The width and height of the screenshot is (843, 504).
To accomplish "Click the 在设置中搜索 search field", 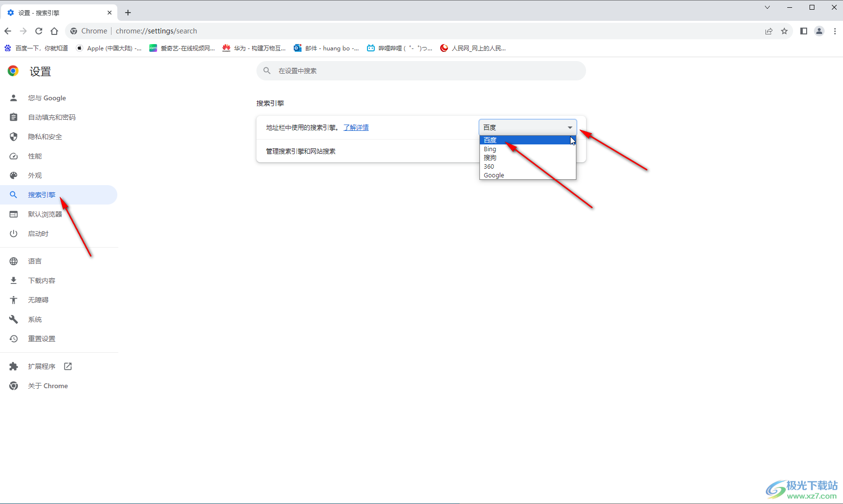I will click(x=421, y=71).
